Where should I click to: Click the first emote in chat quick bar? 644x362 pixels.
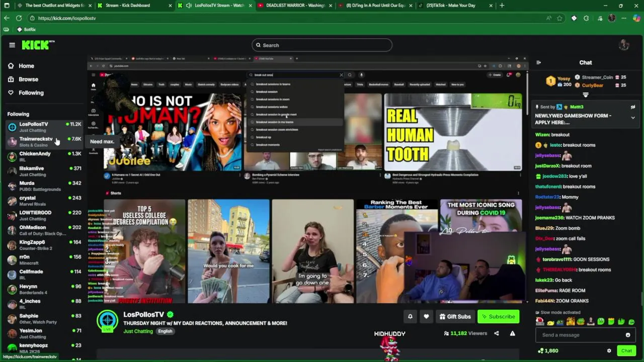coord(540,321)
